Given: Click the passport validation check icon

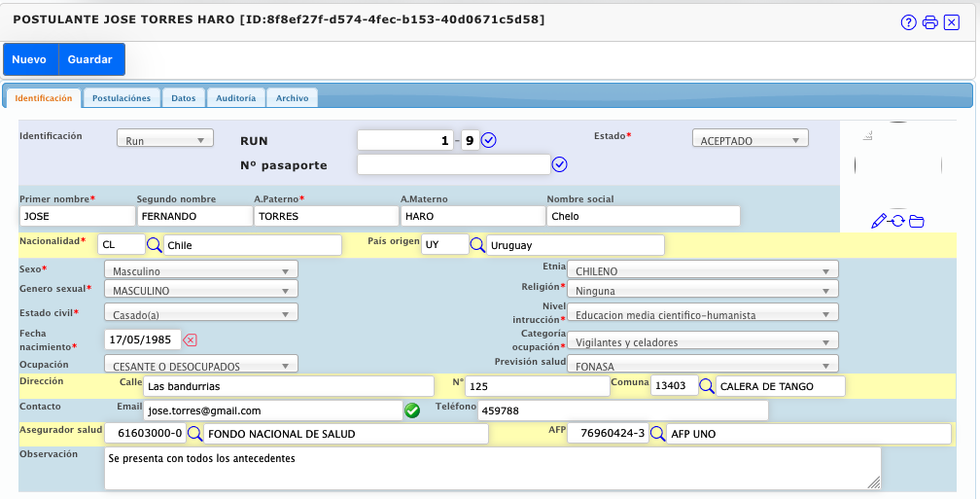Looking at the screenshot, I should pos(559,164).
